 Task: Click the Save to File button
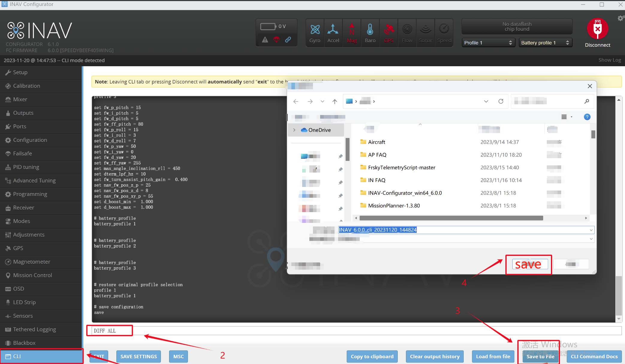[x=540, y=357]
